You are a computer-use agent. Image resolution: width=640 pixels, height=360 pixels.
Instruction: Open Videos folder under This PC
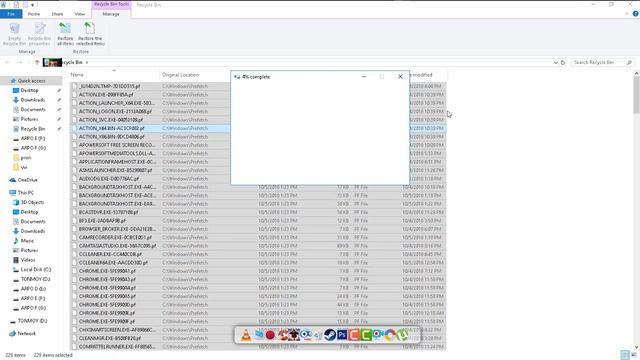[x=28, y=260]
